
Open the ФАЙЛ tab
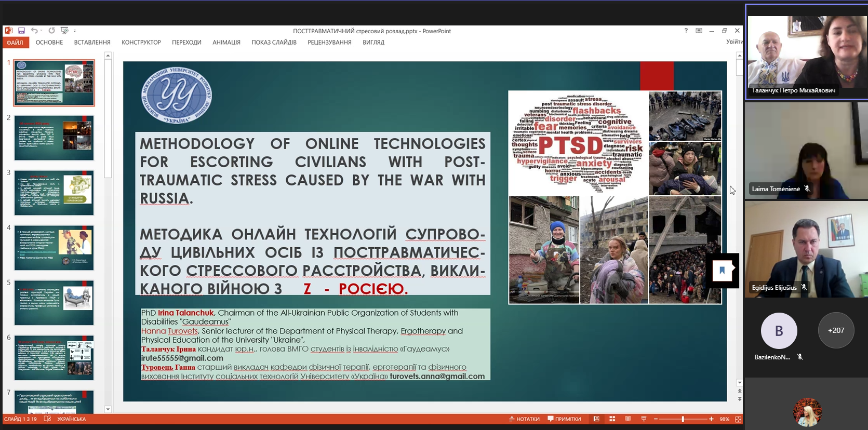point(15,43)
